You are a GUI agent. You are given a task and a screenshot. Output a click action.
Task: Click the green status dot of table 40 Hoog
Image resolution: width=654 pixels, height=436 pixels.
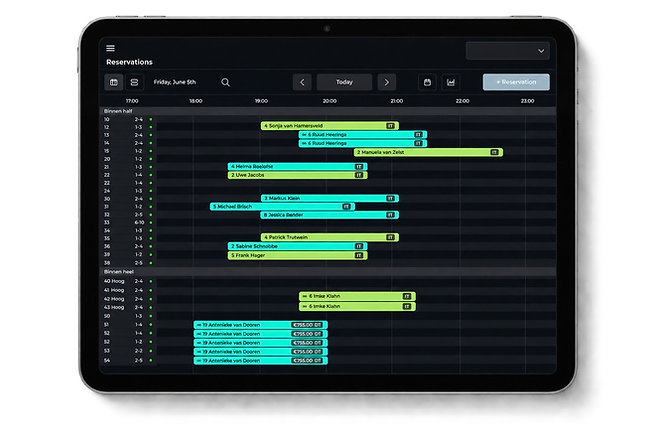pyautogui.click(x=151, y=282)
